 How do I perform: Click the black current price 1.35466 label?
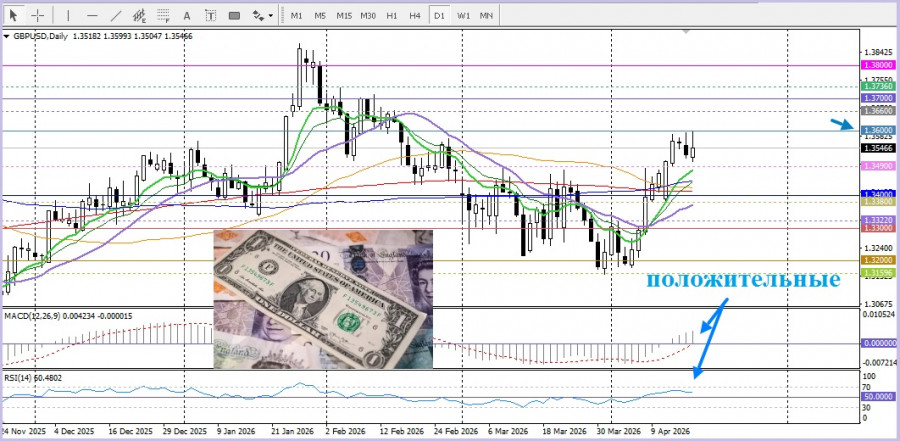[879, 148]
